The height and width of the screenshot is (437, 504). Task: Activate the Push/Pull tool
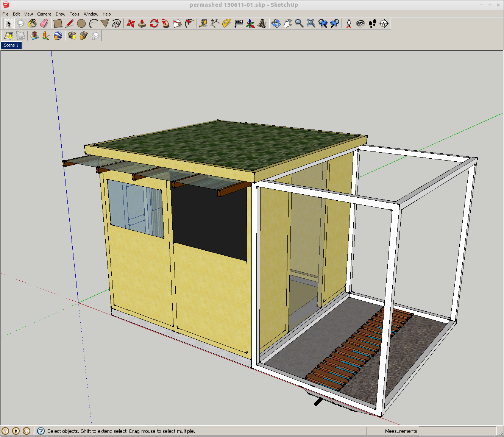pyautogui.click(x=142, y=23)
